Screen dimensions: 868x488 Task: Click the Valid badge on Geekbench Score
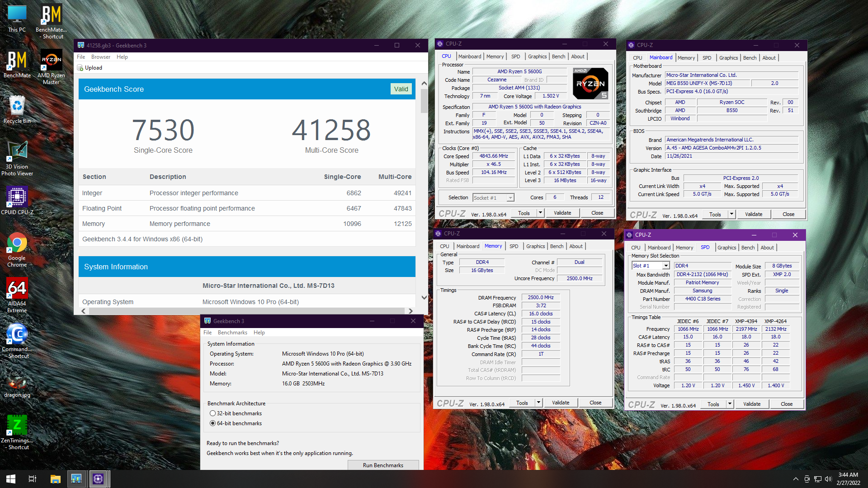401,89
